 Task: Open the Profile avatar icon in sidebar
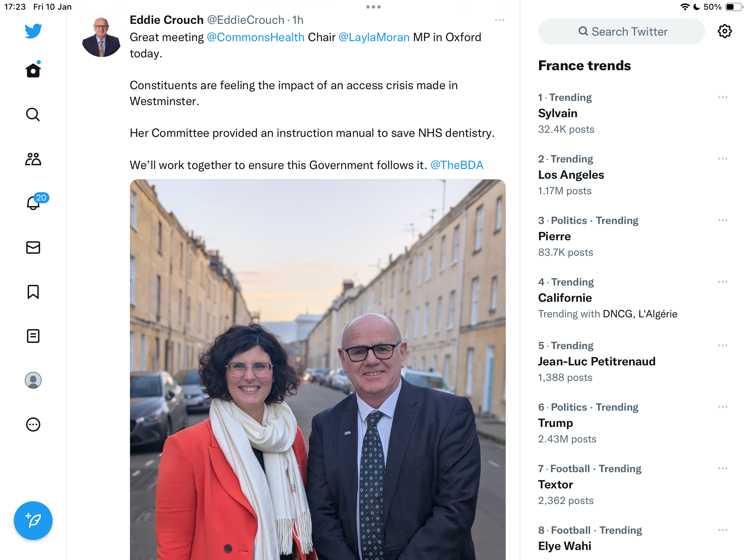(33, 380)
